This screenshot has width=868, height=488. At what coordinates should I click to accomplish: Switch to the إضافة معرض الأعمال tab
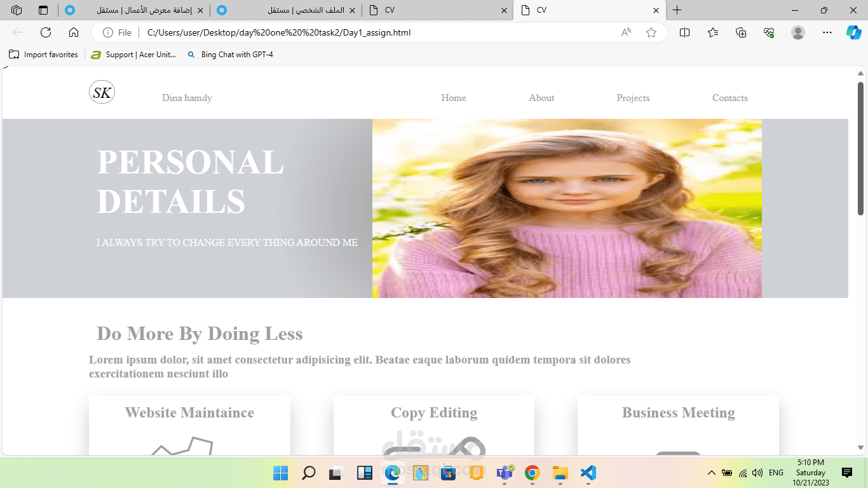pyautogui.click(x=134, y=10)
